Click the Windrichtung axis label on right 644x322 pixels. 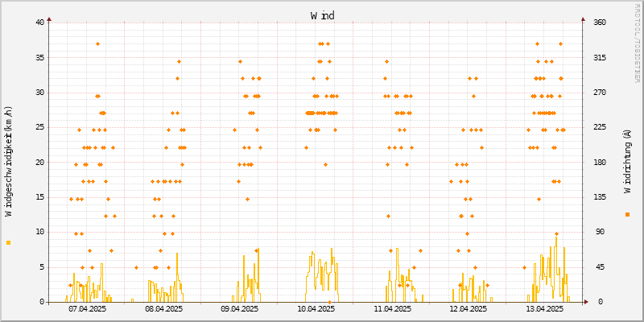click(627, 162)
